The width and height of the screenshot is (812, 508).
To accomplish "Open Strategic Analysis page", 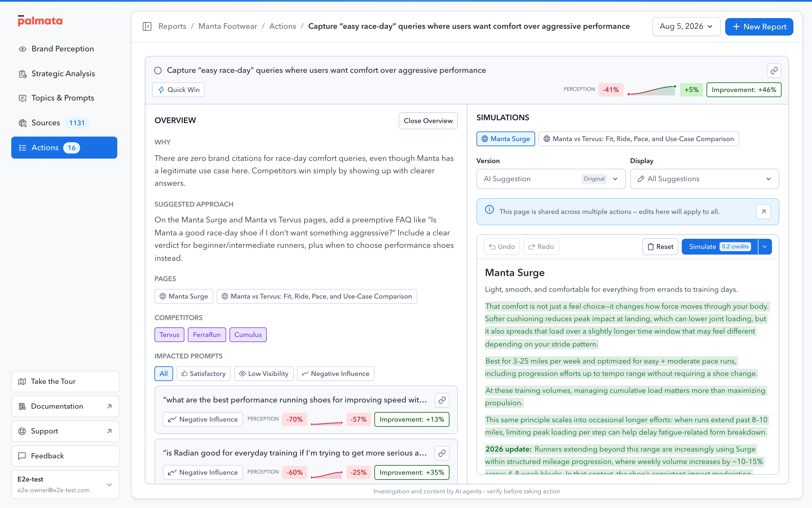I will [x=64, y=74].
